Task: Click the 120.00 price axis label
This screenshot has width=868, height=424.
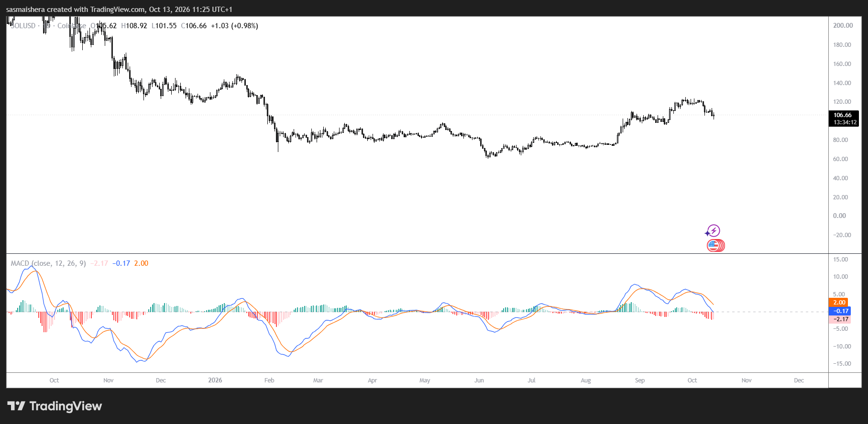Action: point(842,102)
